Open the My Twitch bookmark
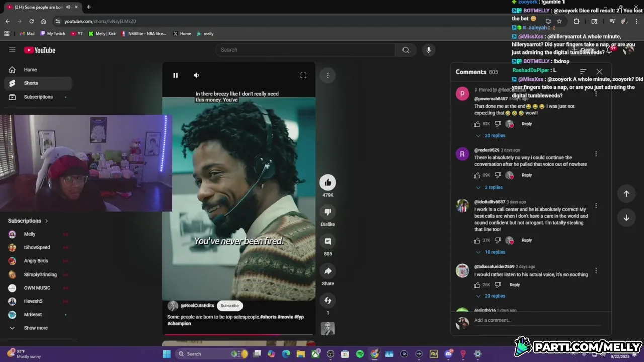This screenshot has width=644, height=362. tap(53, 34)
